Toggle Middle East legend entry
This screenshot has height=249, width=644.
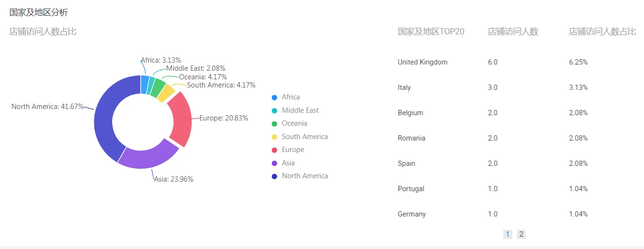(300, 110)
